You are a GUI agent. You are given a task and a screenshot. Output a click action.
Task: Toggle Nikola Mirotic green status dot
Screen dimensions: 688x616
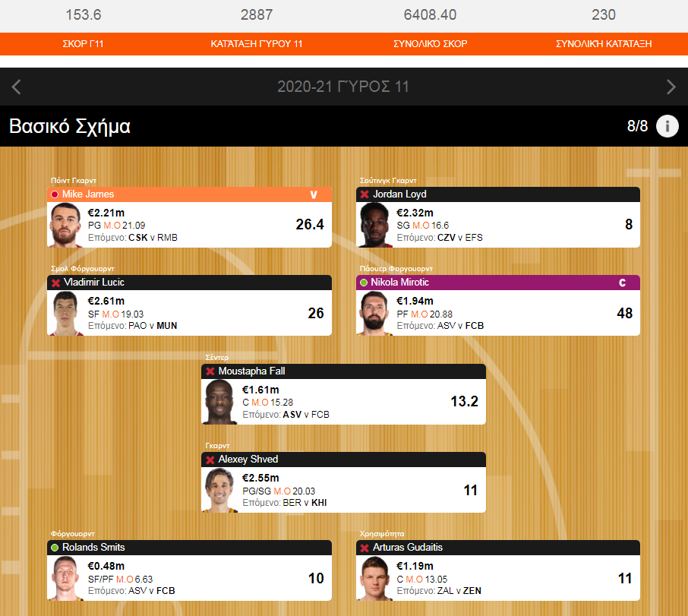pos(364,283)
